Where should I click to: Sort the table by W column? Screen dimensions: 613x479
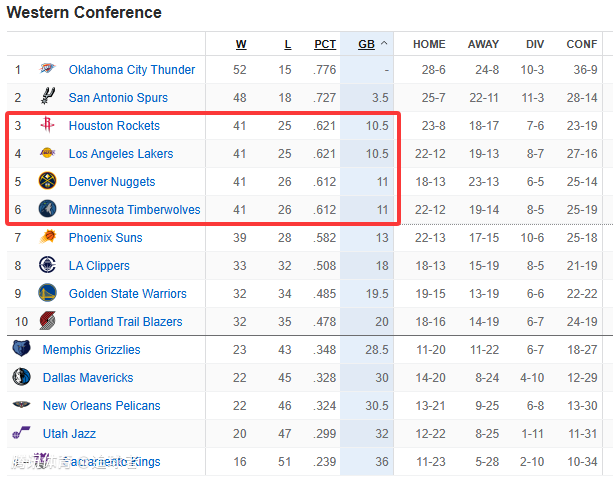[241, 44]
